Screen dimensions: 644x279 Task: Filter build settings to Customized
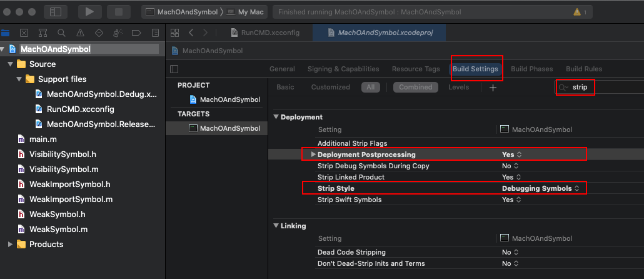point(331,87)
